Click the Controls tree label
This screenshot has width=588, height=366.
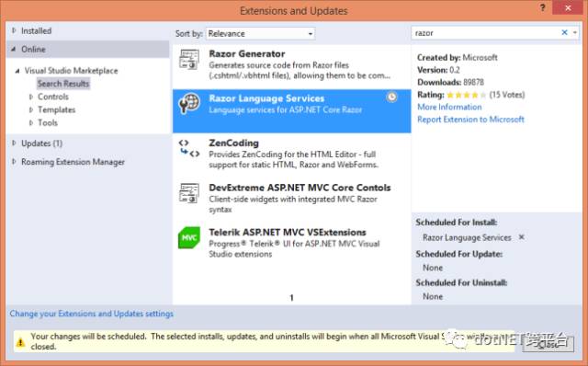tap(53, 97)
